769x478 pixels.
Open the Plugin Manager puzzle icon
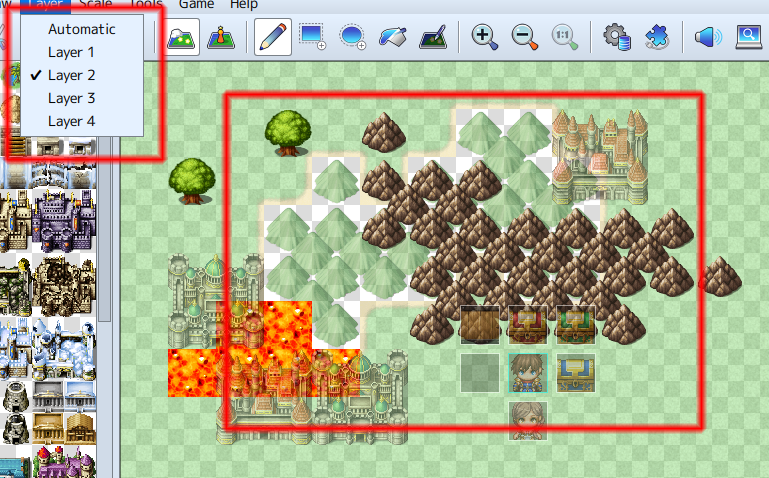(x=657, y=37)
